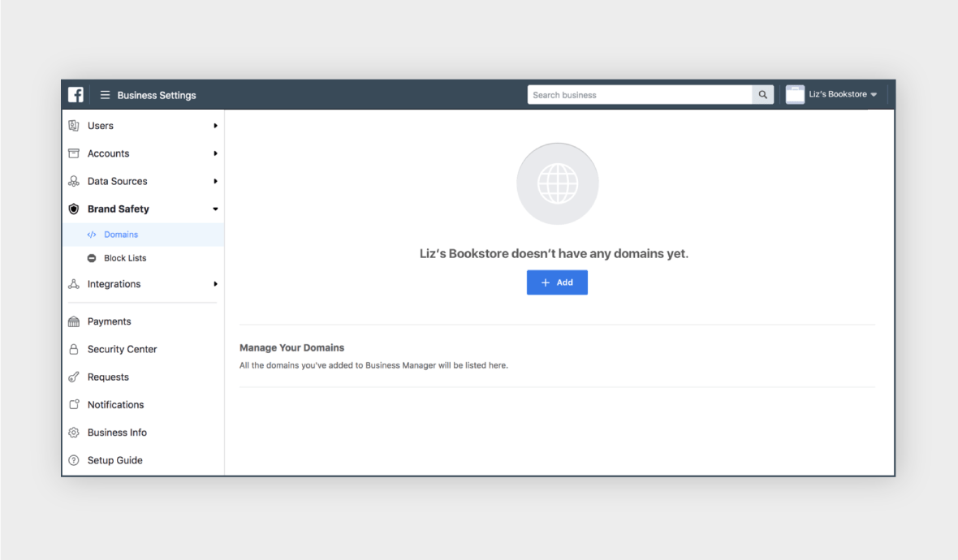This screenshot has height=560, width=958.
Task: Expand the Users section arrow
Action: (x=215, y=126)
